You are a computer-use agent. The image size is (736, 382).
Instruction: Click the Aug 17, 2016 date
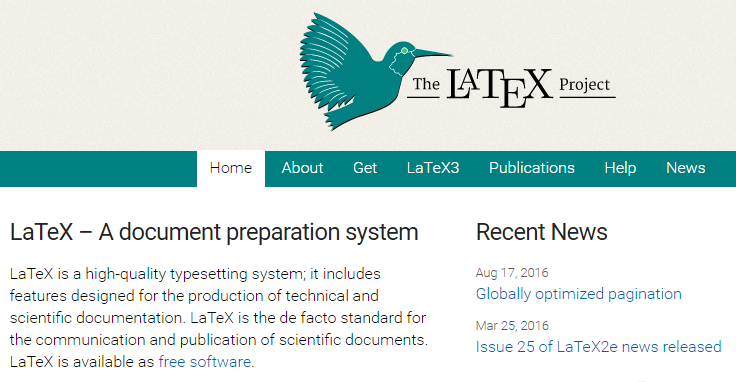[x=512, y=273]
